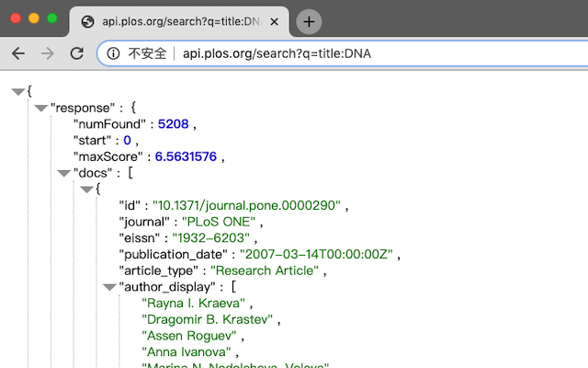Open the new tab plus button
This screenshot has height=368, width=588.
309,22
